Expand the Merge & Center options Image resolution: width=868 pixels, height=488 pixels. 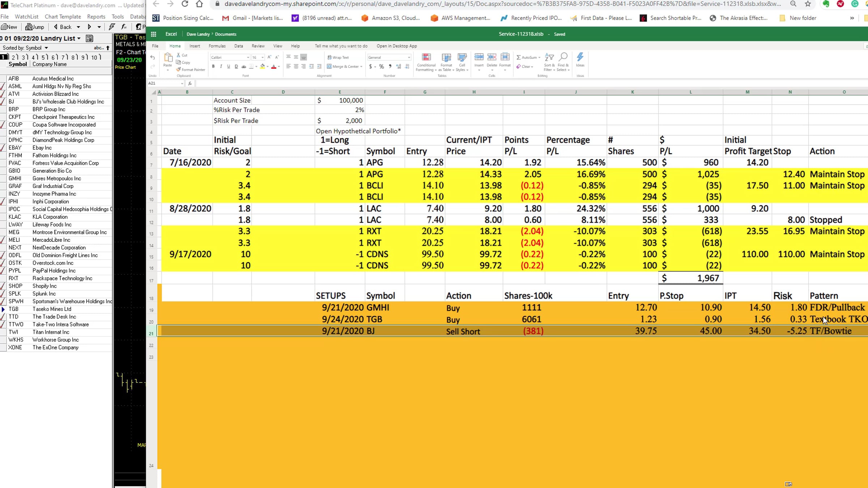[x=361, y=67]
